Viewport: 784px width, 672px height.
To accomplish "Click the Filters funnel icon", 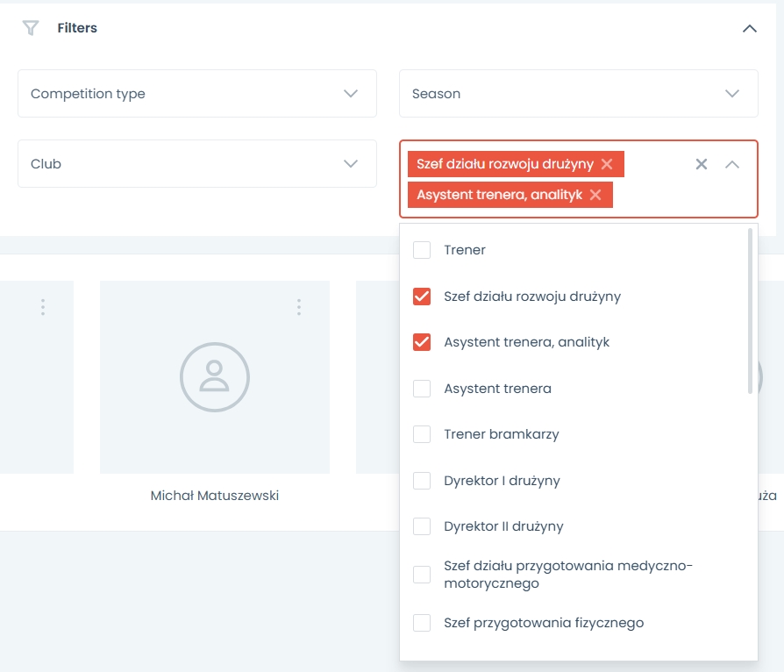I will (31, 28).
